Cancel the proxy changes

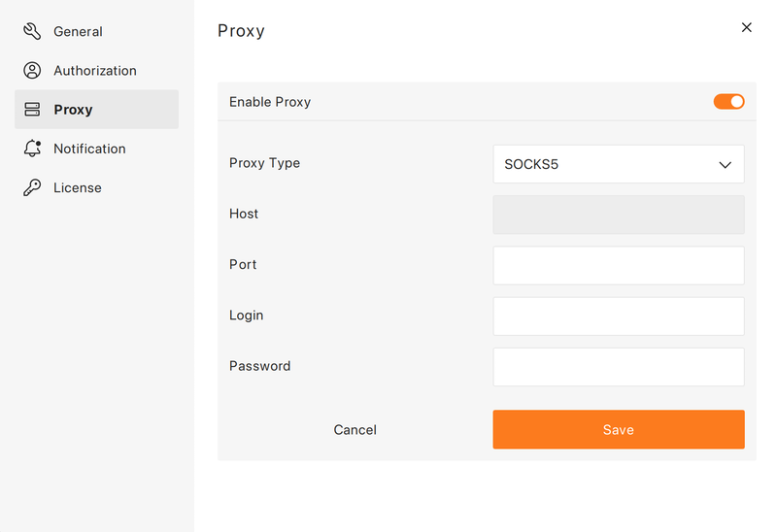355,429
